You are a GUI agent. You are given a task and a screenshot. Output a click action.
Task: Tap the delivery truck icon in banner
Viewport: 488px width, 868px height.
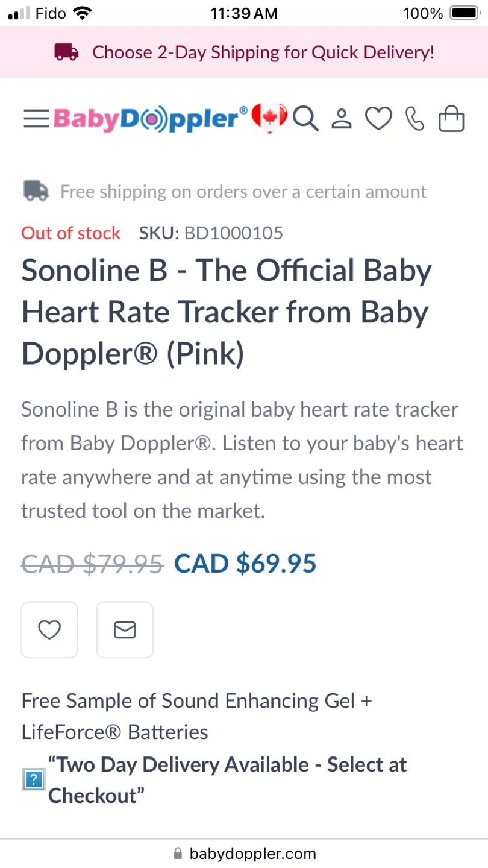[66, 52]
